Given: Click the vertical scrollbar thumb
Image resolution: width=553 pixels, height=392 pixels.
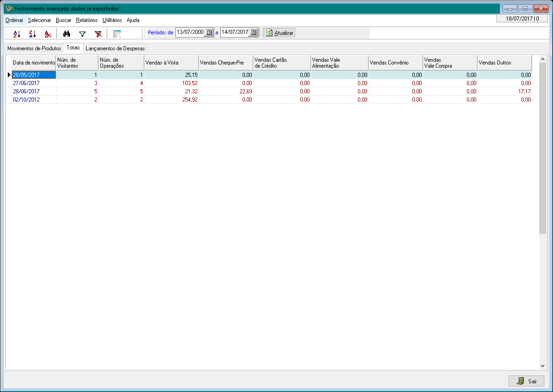Looking at the screenshot, I should click(542, 148).
